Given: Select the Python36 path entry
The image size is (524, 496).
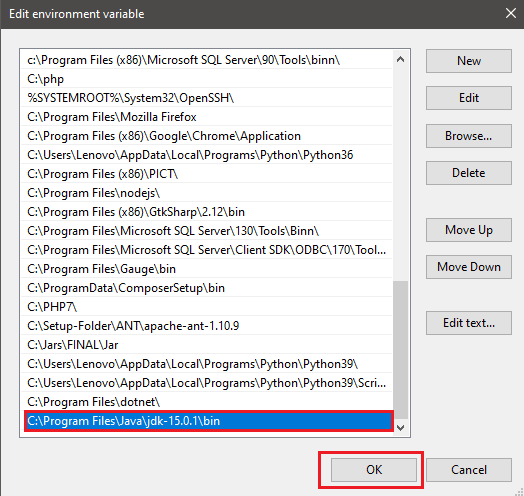Looking at the screenshot, I should tap(207, 155).
